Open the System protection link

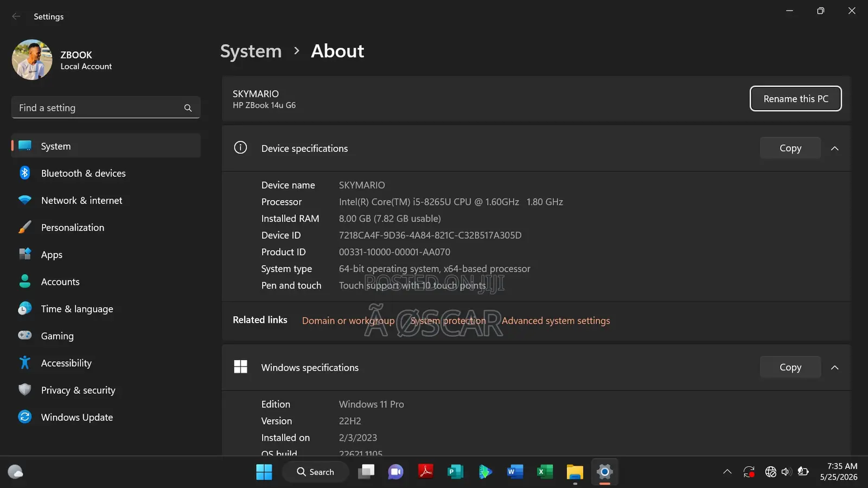[448, 320]
